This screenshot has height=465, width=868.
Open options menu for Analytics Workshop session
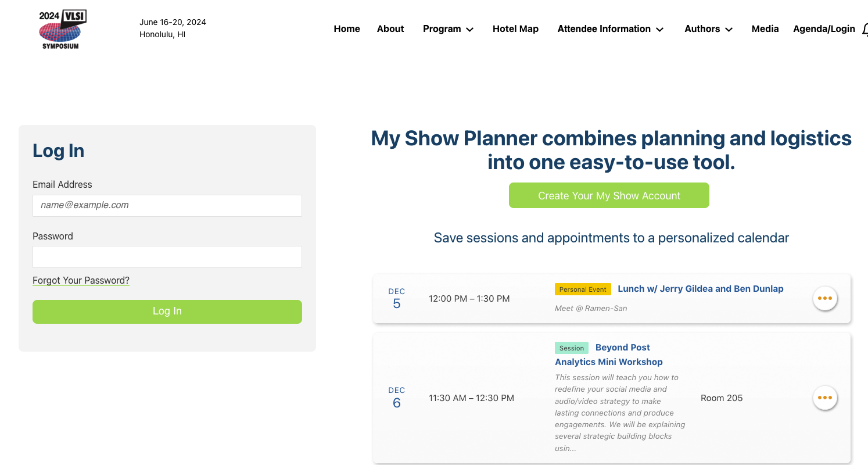[824, 398]
